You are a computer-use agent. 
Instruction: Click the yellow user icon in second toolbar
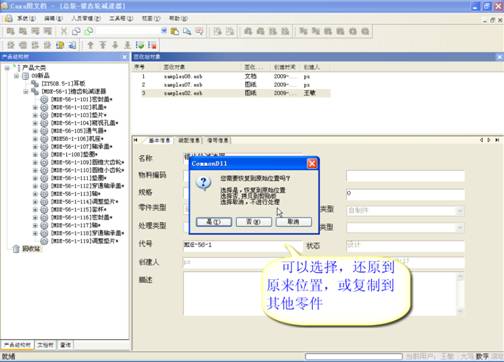[60, 45]
